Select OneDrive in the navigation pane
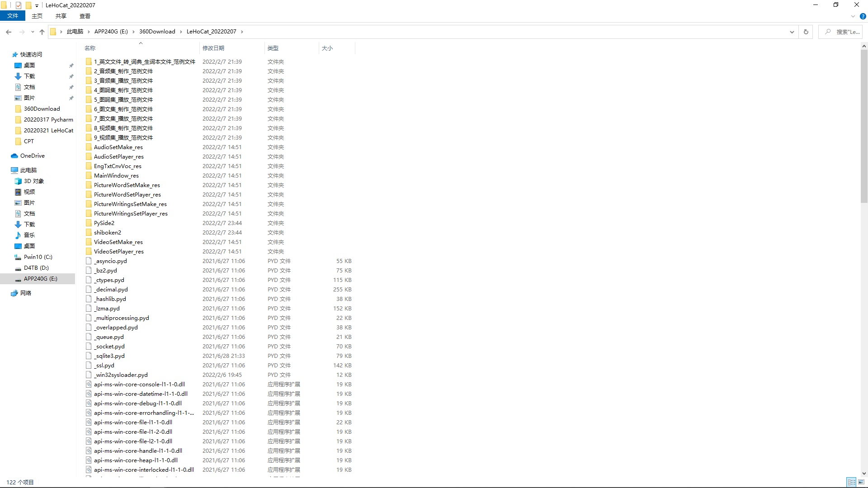Image resolution: width=868 pixels, height=488 pixels. 32,156
